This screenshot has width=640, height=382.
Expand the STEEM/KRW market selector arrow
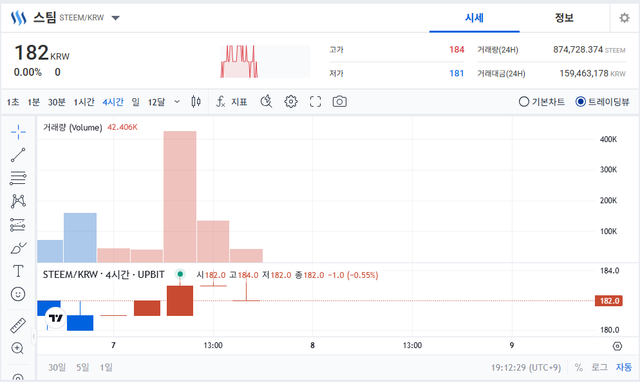[x=116, y=18]
